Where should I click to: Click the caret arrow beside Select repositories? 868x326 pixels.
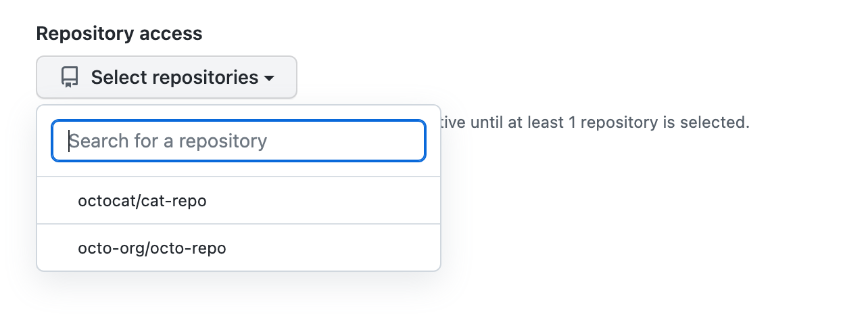(x=269, y=78)
